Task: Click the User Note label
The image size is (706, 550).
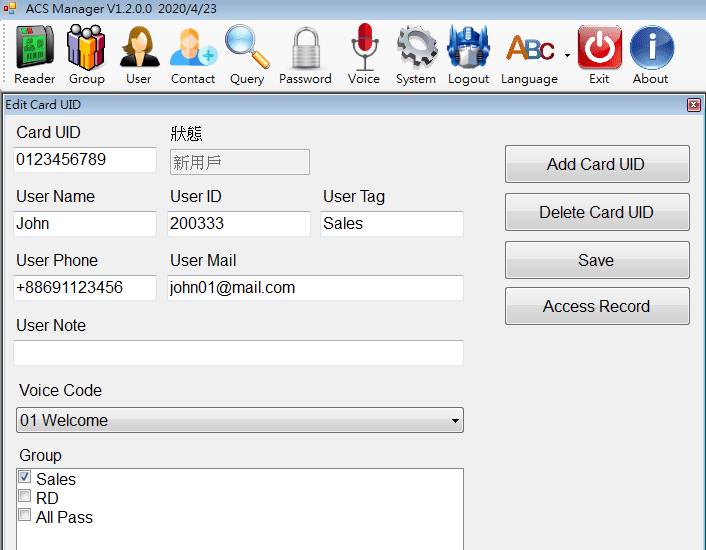Action: (51, 325)
